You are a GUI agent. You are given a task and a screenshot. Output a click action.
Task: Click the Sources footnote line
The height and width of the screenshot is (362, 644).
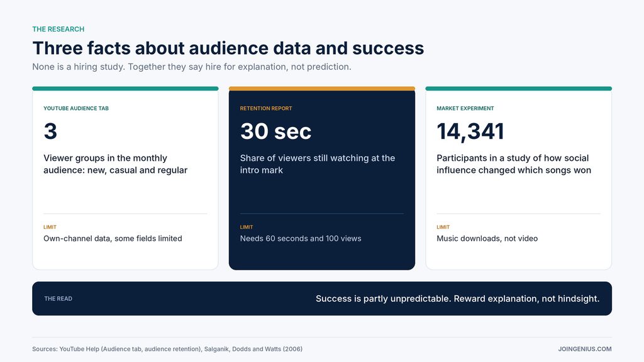(x=167, y=349)
